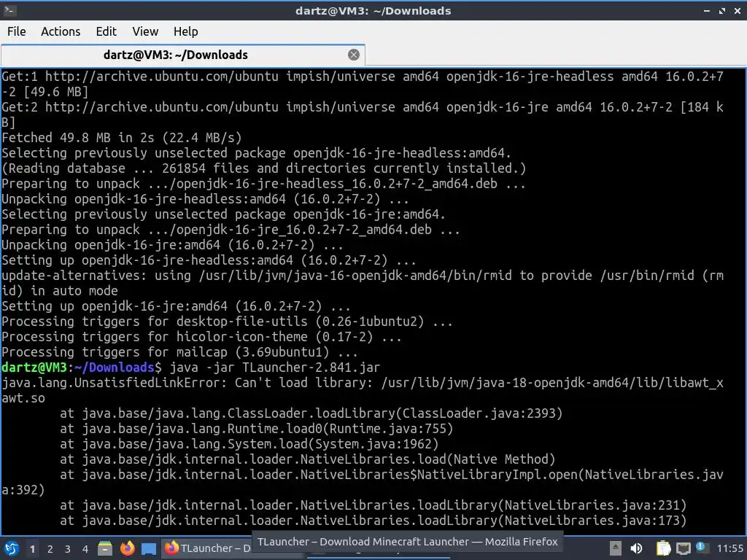Close the terminal window
The height and width of the screenshot is (560, 747).
737,10
